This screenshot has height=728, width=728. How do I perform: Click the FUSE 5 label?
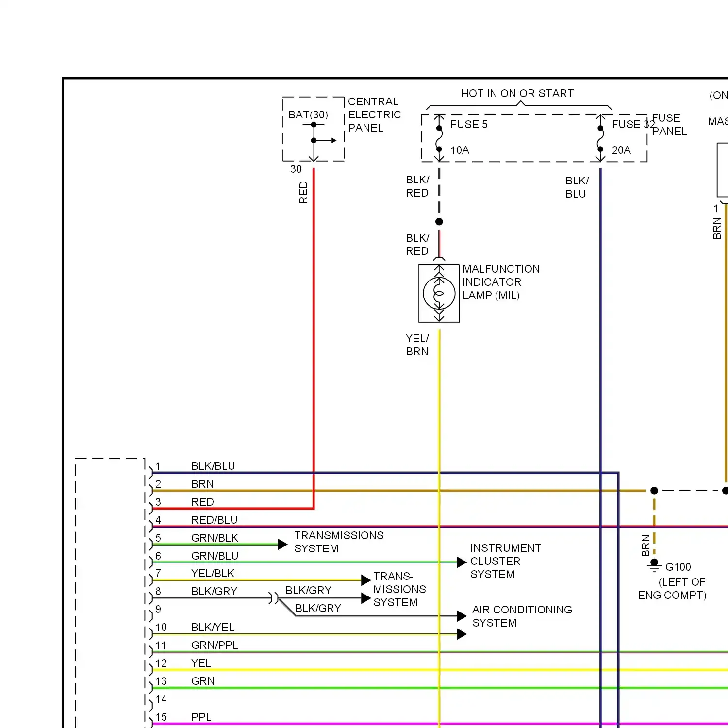tap(469, 124)
